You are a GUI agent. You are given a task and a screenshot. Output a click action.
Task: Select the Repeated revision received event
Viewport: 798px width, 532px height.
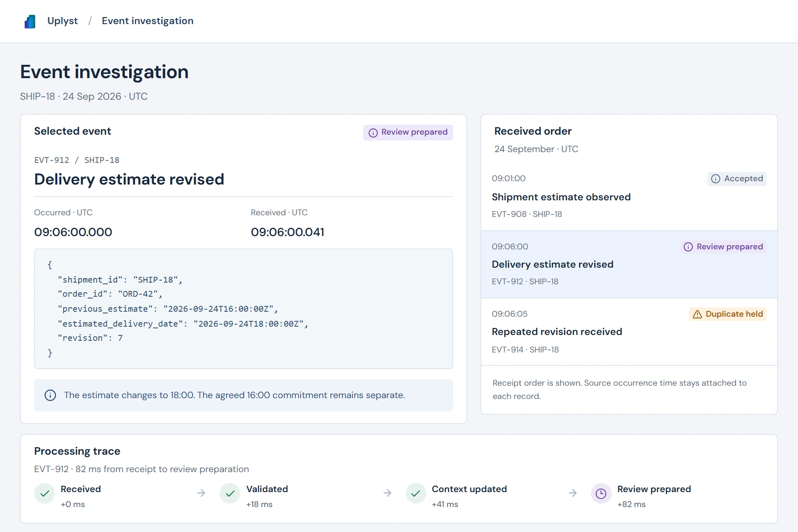[629, 332]
